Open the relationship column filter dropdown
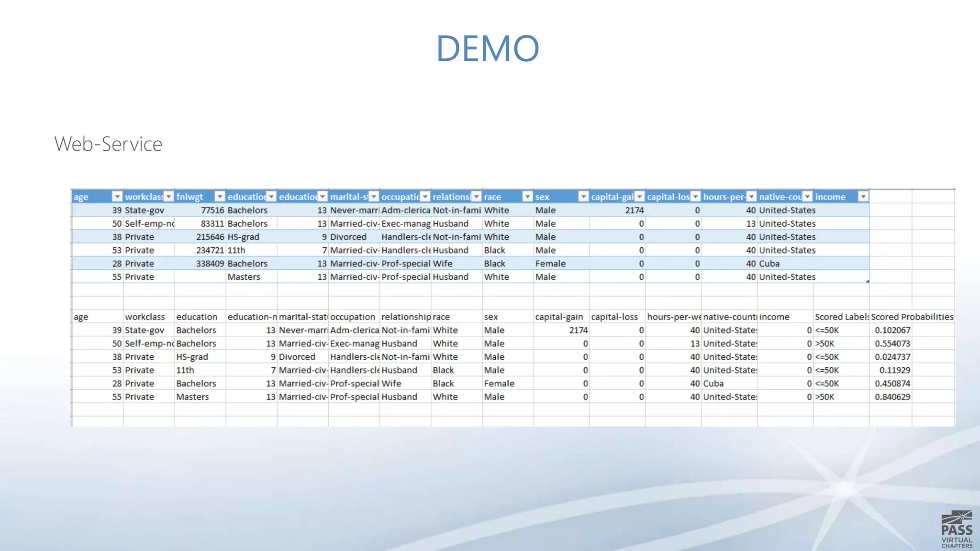 pyautogui.click(x=476, y=197)
